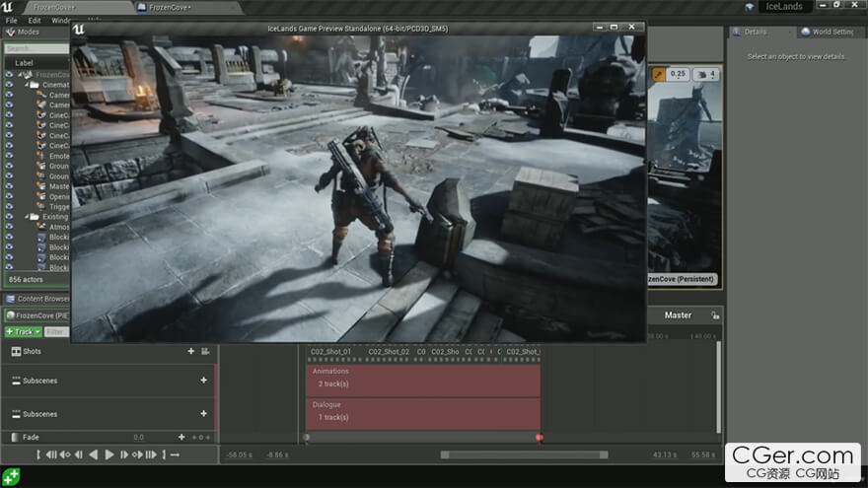This screenshot has width=868, height=488.
Task: Open the Window menu
Action: tap(61, 21)
